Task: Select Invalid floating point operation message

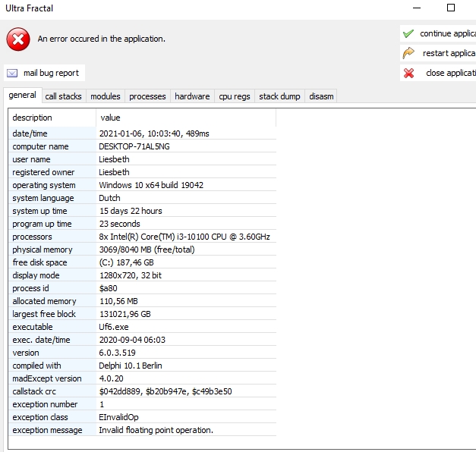Action: click(156, 430)
